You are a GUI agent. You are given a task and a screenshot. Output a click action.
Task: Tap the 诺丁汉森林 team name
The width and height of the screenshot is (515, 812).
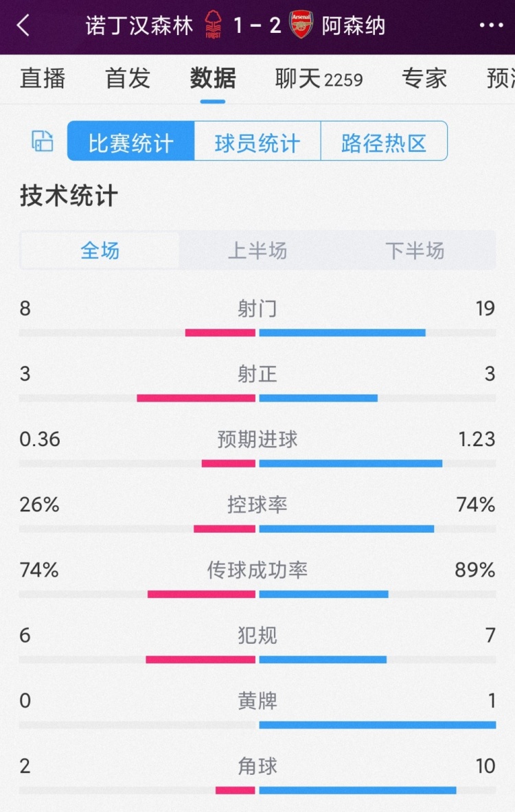click(x=139, y=26)
